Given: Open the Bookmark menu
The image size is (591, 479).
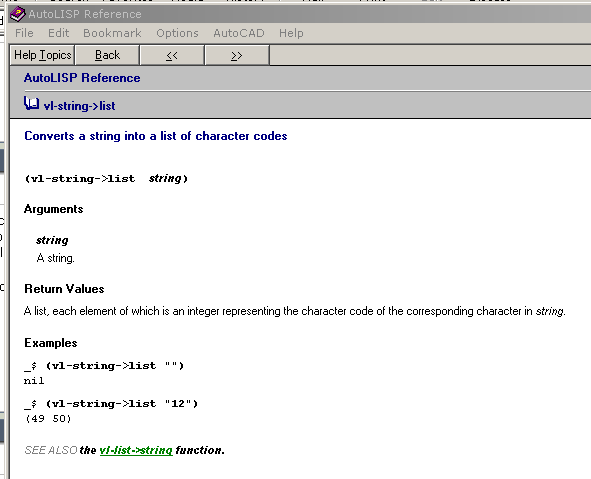Looking at the screenshot, I should [x=112, y=33].
